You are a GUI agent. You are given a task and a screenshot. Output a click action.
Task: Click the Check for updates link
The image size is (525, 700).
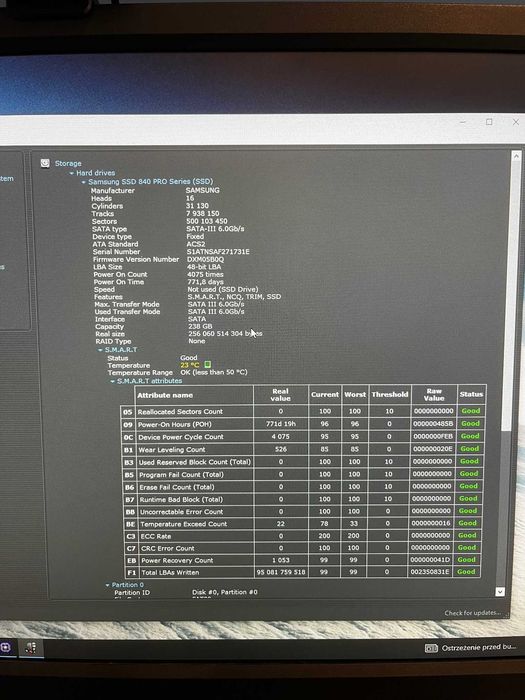[472, 613]
